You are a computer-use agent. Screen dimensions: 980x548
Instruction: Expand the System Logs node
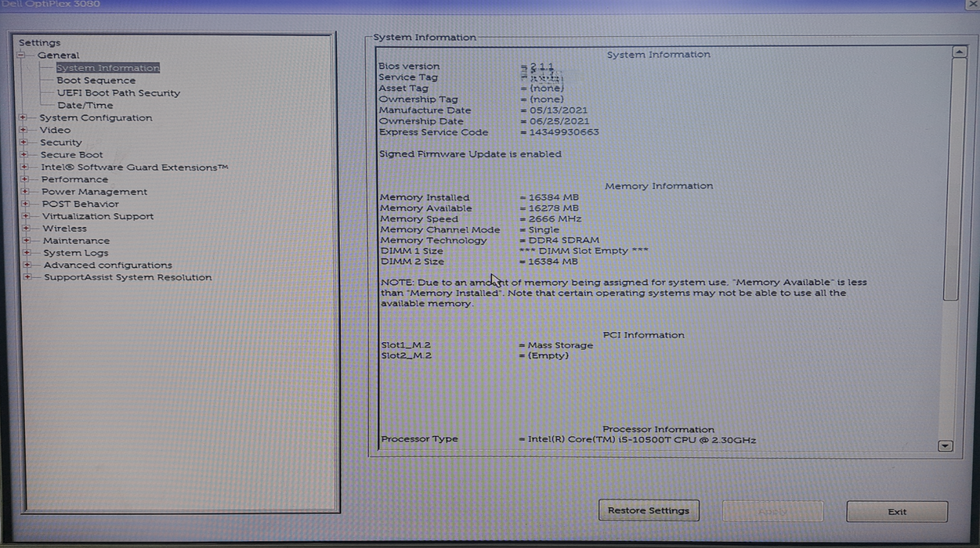pos(27,253)
